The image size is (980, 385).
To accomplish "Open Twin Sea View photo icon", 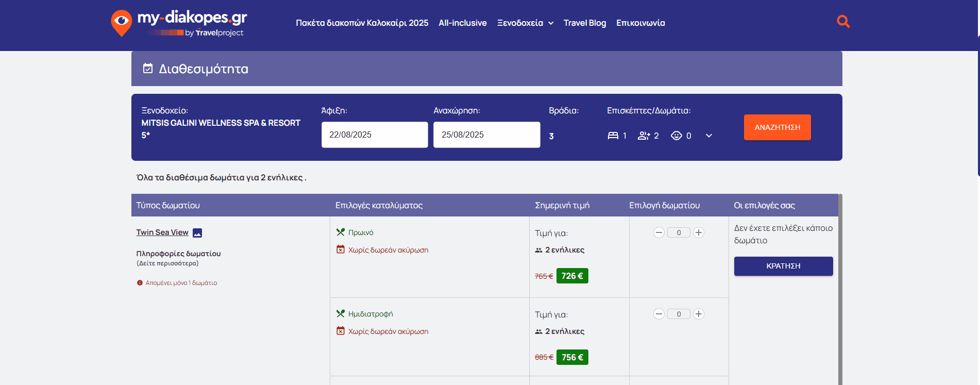I will 197,233.
